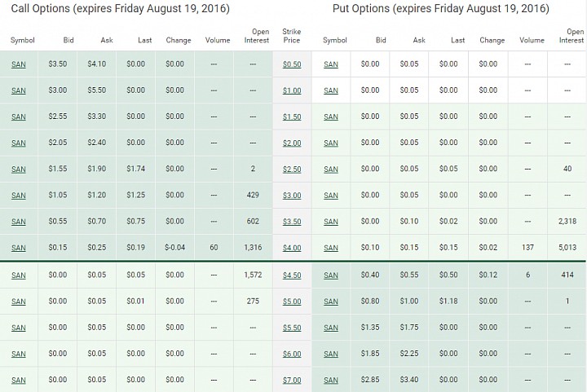587x392 pixels.
Task: Open SAN put symbol with $2.85 bid
Action: pos(330,380)
